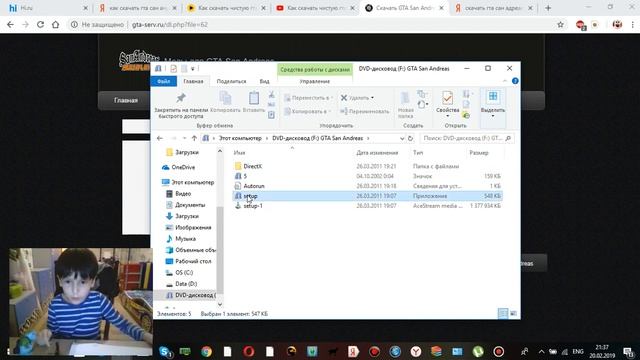Select the DirectX folder row

pos(367,166)
